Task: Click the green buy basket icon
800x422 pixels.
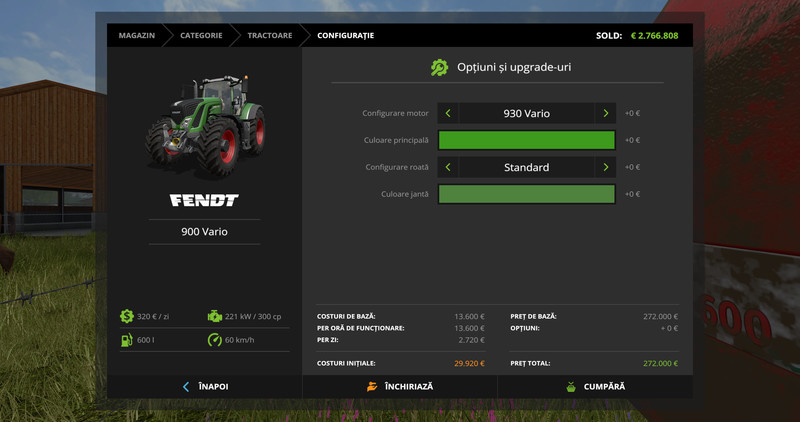Action: pos(571,386)
